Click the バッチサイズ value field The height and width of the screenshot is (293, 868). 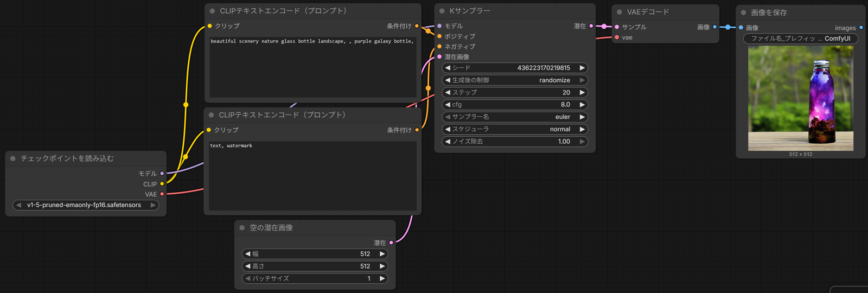click(x=315, y=278)
